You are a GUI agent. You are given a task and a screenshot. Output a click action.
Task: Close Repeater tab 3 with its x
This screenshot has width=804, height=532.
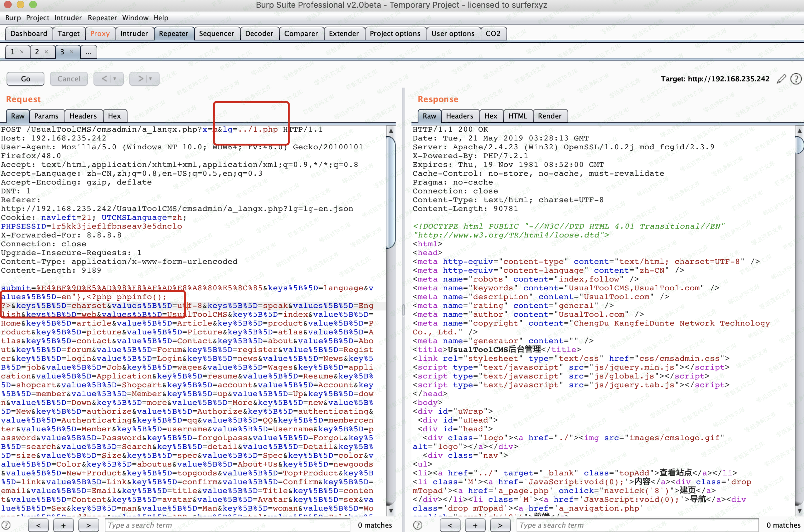tap(71, 52)
